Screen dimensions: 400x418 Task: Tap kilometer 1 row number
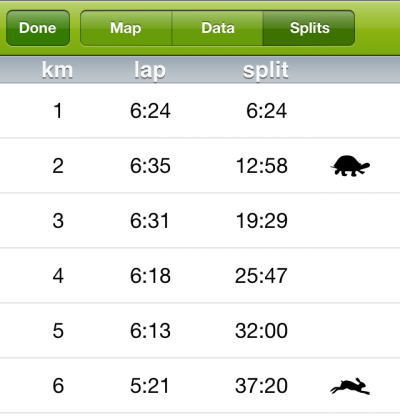tap(58, 111)
